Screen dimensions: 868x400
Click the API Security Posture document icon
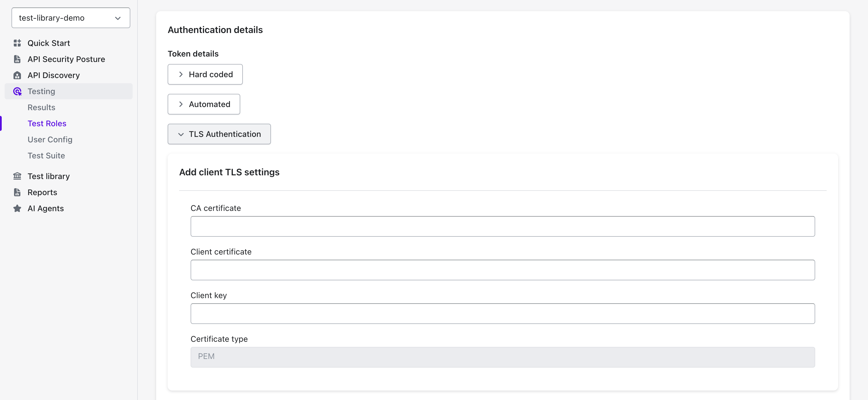17,59
